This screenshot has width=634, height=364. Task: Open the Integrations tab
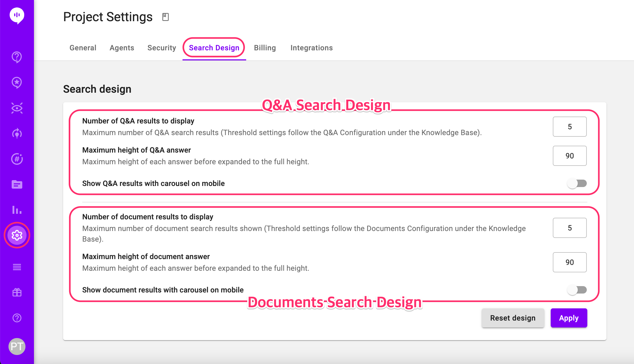[x=311, y=48]
